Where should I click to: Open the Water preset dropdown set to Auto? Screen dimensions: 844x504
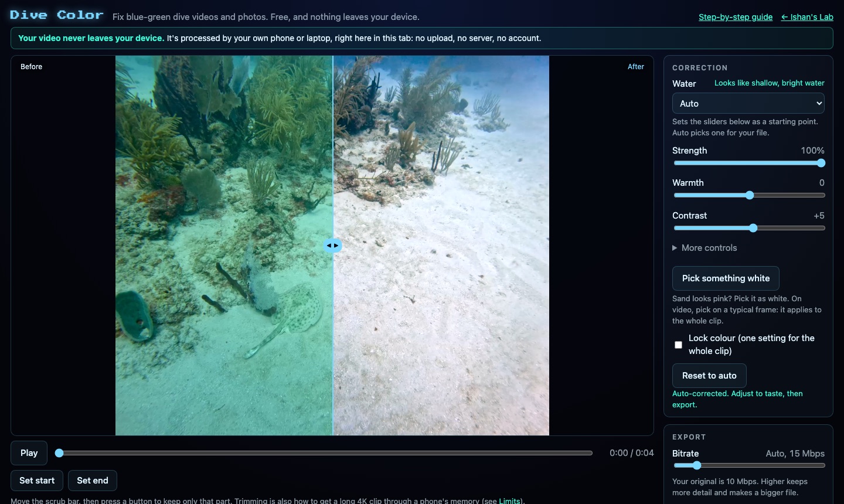(748, 103)
